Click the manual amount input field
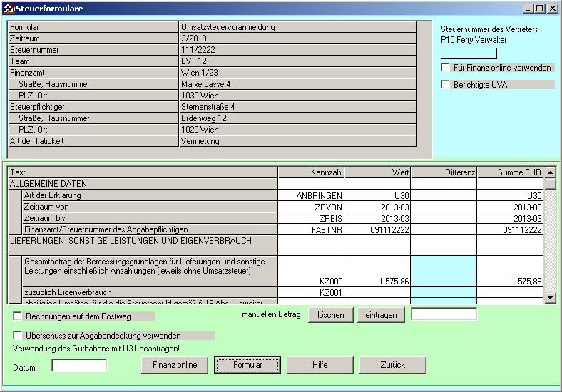Screen dimensions: 562x392 pyautogui.click(x=444, y=314)
